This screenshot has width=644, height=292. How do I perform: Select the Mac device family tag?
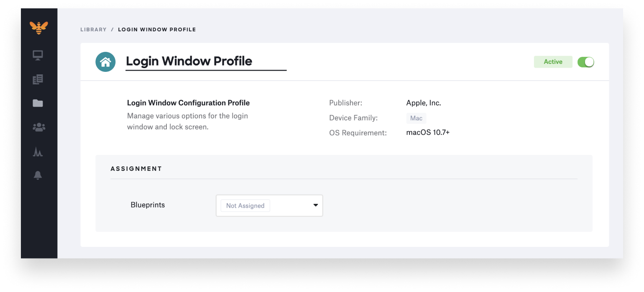click(x=416, y=118)
